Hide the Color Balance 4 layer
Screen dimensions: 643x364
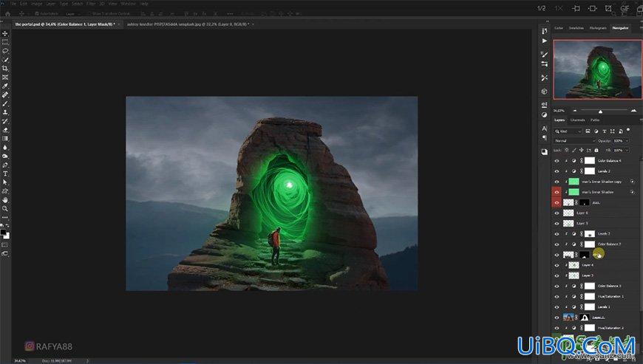tap(557, 161)
